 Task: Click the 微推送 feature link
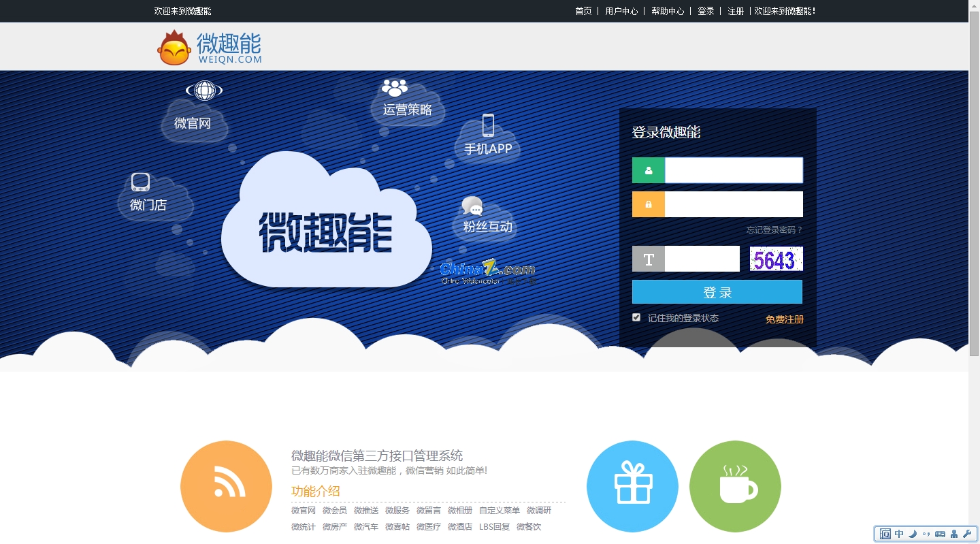(x=366, y=511)
